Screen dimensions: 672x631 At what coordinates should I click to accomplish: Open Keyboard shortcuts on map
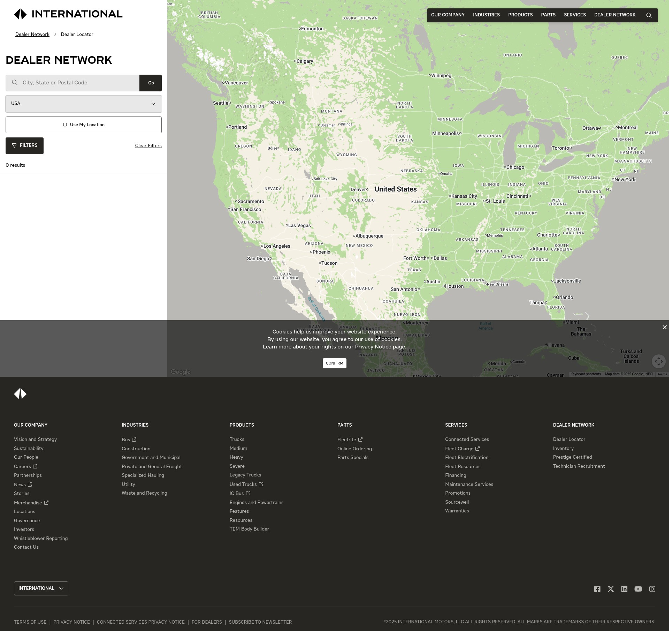point(585,374)
